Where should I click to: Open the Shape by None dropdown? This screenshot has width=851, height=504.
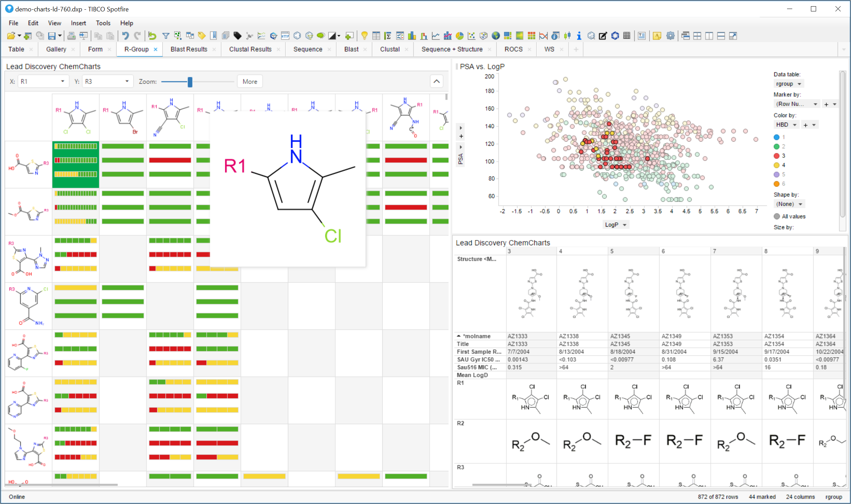point(789,204)
